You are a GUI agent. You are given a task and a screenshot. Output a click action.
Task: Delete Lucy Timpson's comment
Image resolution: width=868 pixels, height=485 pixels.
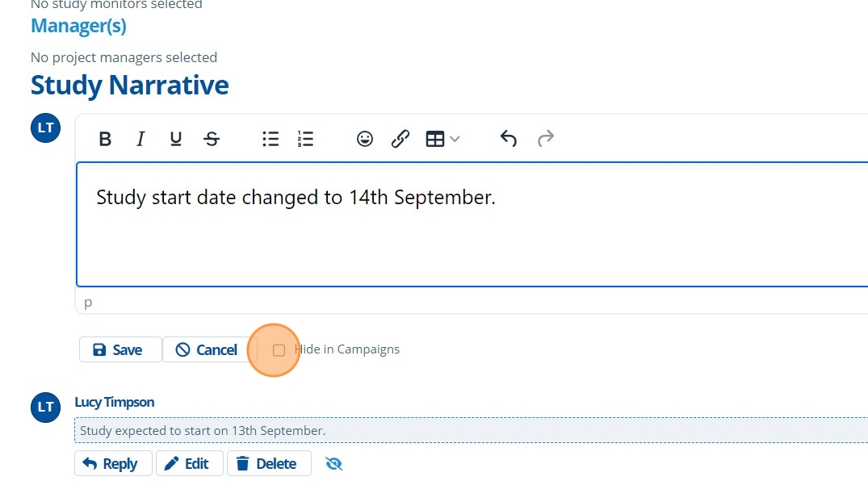pyautogui.click(x=266, y=463)
